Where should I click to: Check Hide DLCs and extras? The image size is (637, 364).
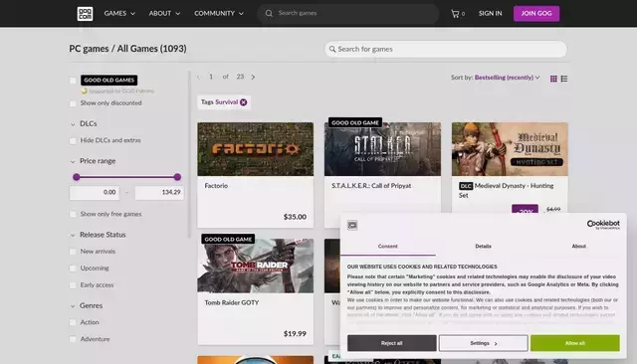pos(73,141)
